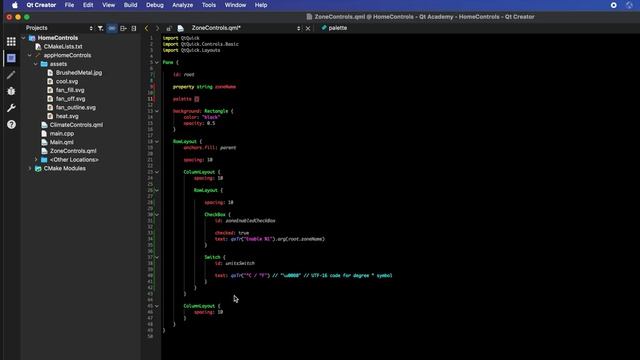Click the palette braces on line 11
This screenshot has width=640, height=360.
pyautogui.click(x=197, y=99)
